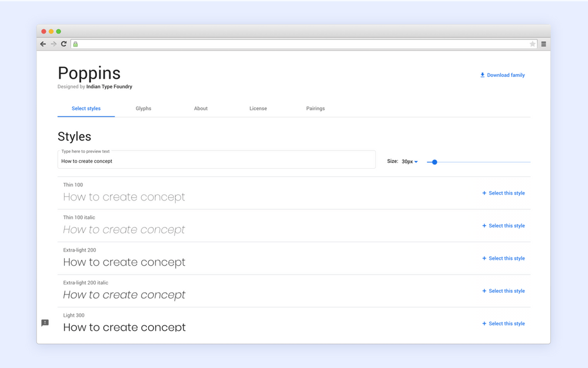Viewport: 588px width, 368px height.
Task: Click the Light 300 preview text
Action: coord(125,327)
